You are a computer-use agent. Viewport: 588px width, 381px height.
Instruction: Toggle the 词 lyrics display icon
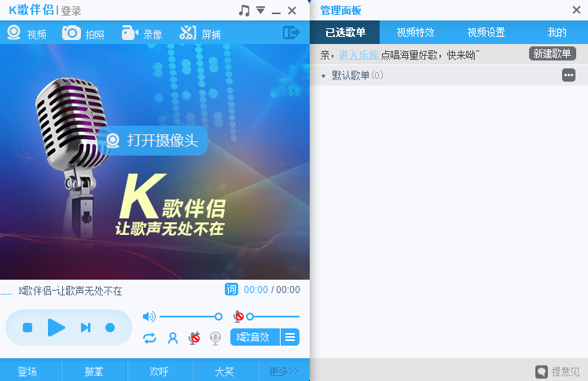[231, 289]
